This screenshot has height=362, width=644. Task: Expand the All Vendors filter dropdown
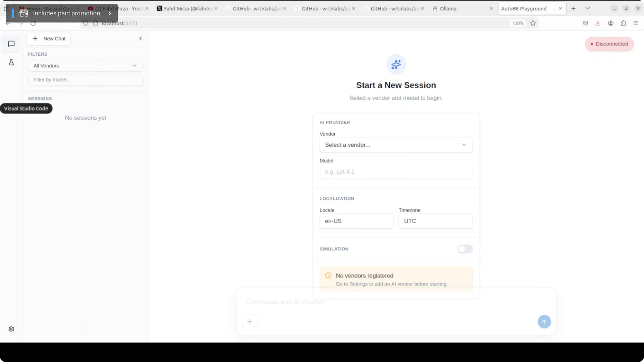click(86, 66)
